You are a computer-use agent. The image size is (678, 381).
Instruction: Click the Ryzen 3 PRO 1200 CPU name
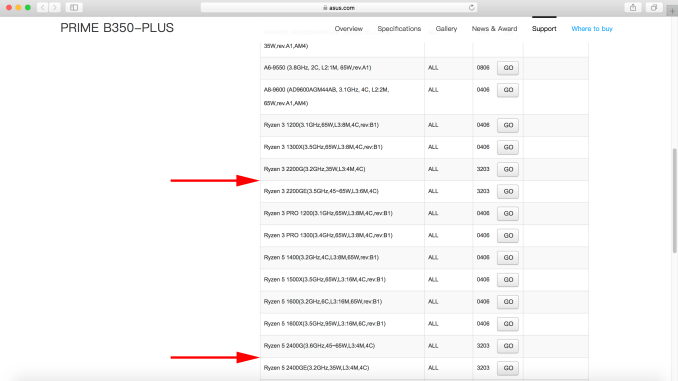coord(328,214)
